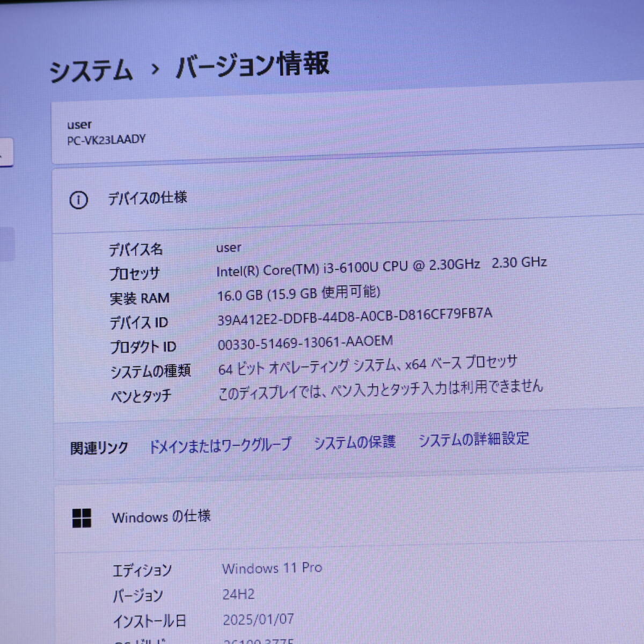
Task: Select product ID 00330-51469-13061-AAOEM
Action: click(305, 342)
